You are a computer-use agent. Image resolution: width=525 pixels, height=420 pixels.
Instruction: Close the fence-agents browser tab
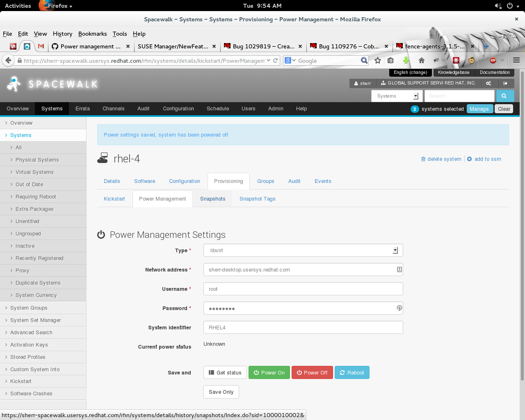click(472, 46)
